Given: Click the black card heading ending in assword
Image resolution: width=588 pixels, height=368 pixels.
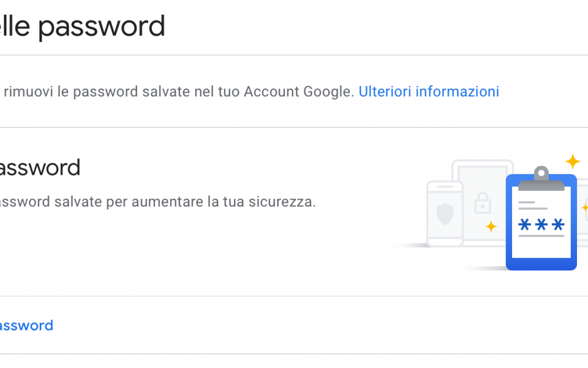Looking at the screenshot, I should click(40, 167).
